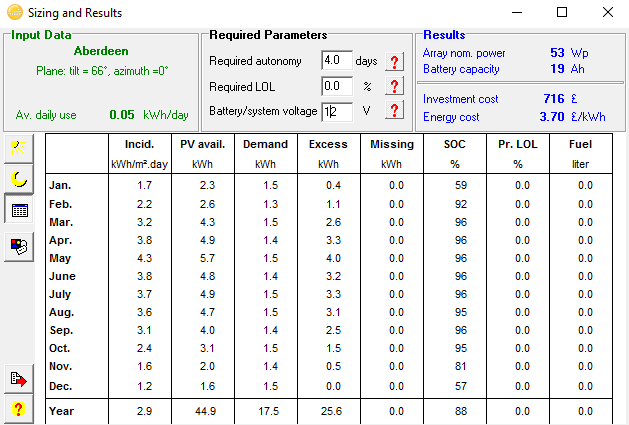The image size is (629, 425).
Task: Select the monthly results table view
Action: coord(19,211)
